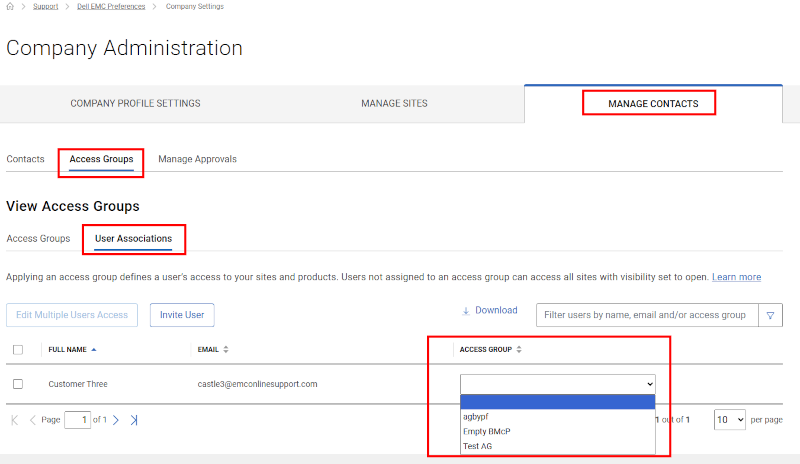The width and height of the screenshot is (800, 464).
Task: Click the home icon in breadcrumb
Action: tap(10, 6)
